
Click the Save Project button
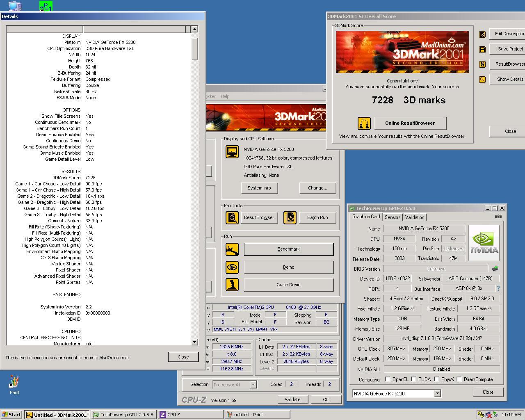click(508, 49)
